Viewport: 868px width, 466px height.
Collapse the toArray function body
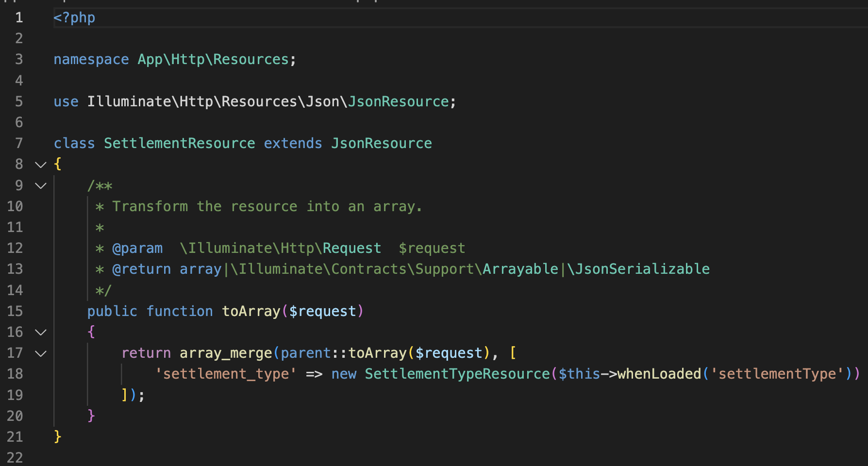(40, 332)
